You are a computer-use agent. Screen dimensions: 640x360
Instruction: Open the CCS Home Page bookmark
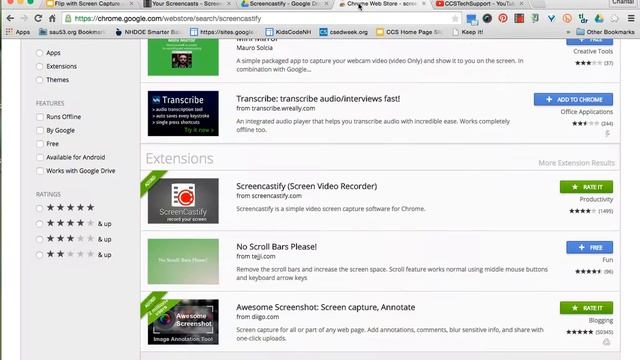(408, 32)
